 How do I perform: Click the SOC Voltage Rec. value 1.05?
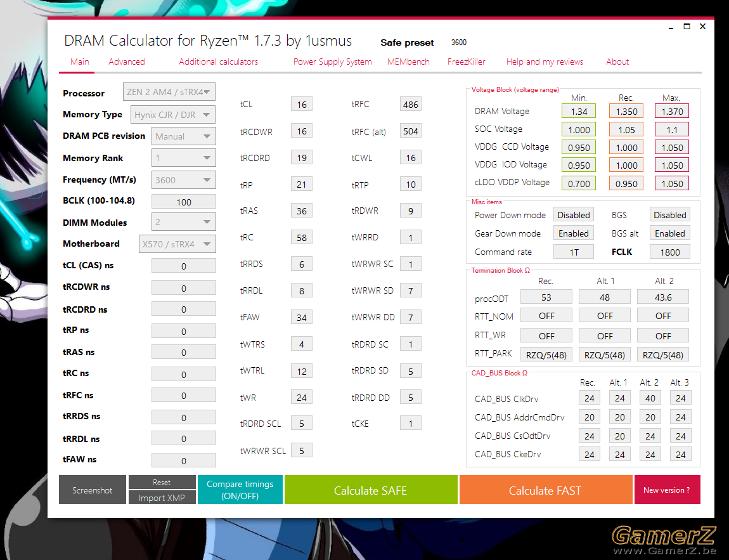click(626, 129)
